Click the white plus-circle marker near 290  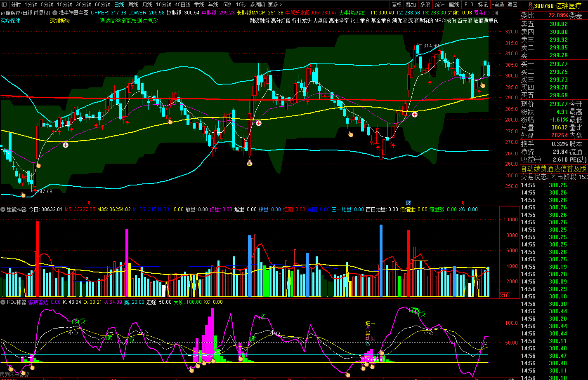(415, 114)
